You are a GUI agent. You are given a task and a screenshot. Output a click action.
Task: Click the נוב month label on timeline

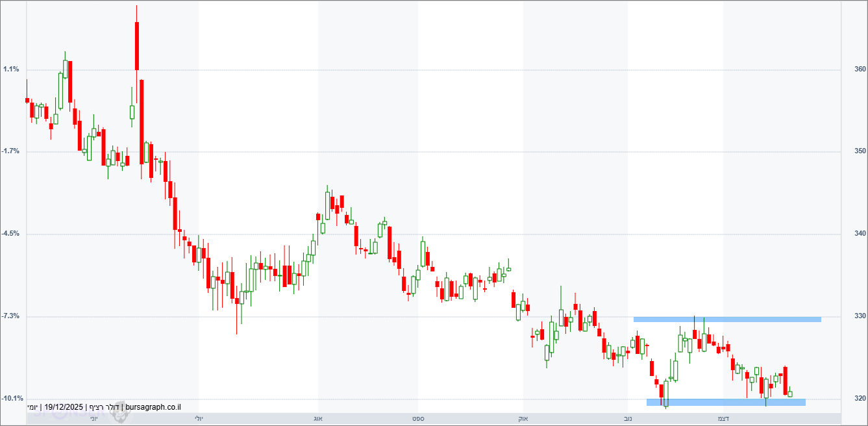(628, 419)
